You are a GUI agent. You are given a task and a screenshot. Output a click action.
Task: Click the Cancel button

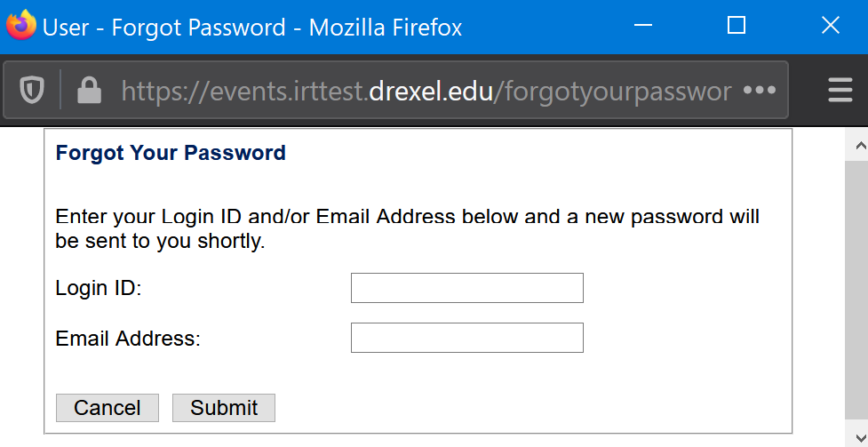tap(108, 408)
